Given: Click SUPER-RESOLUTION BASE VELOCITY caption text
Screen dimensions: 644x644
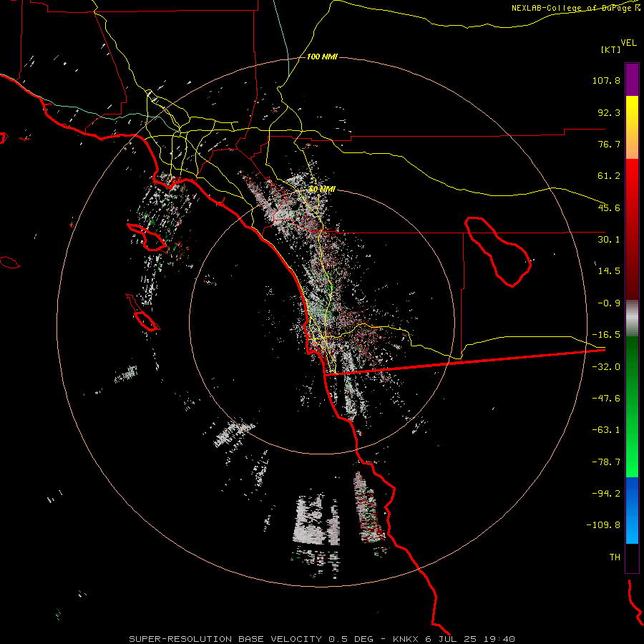Looking at the screenshot, I should (x=225, y=639).
